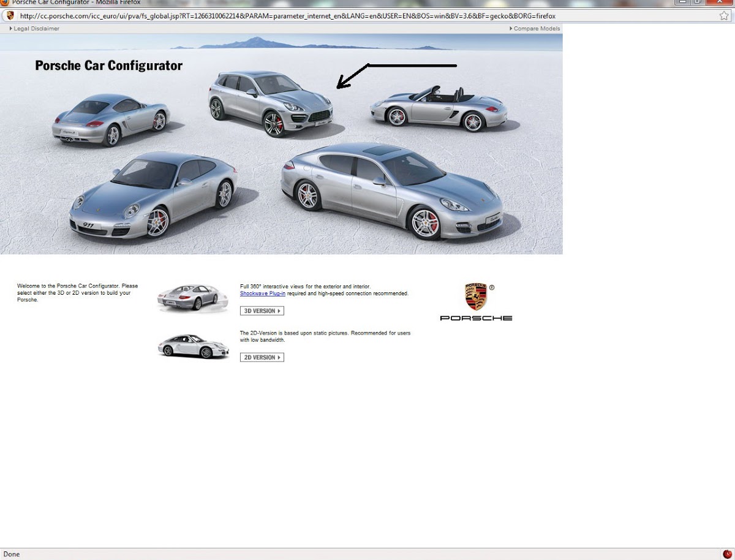Select the Boxster convertible
This screenshot has width=735, height=560.
click(437, 108)
